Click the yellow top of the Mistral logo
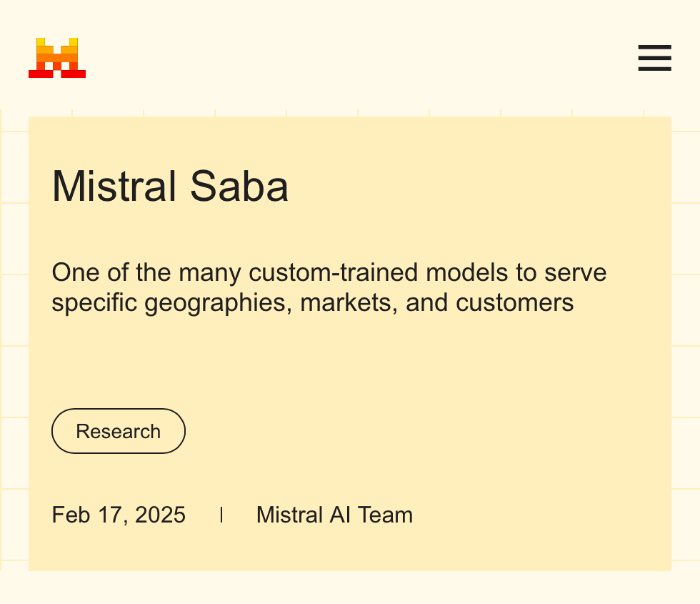The height and width of the screenshot is (604, 700). coord(41,42)
